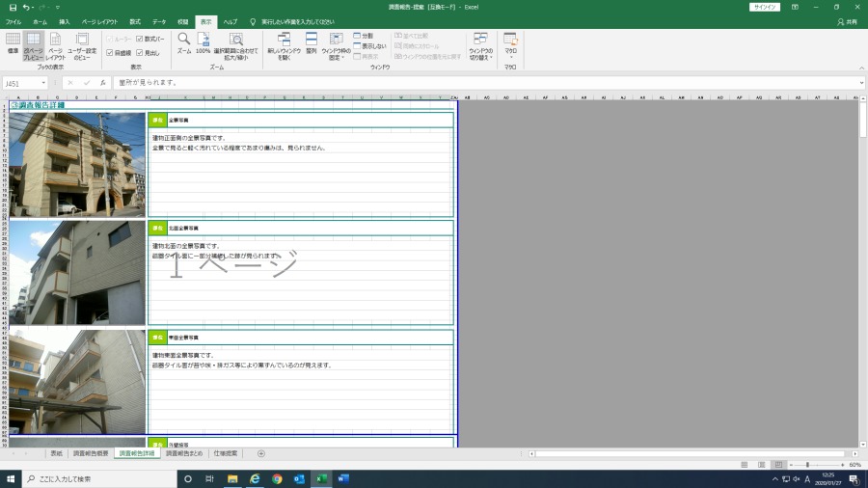The image size is (868, 488).
Task: Toggle 数式バー (formula bar) checkbox
Action: click(x=140, y=40)
